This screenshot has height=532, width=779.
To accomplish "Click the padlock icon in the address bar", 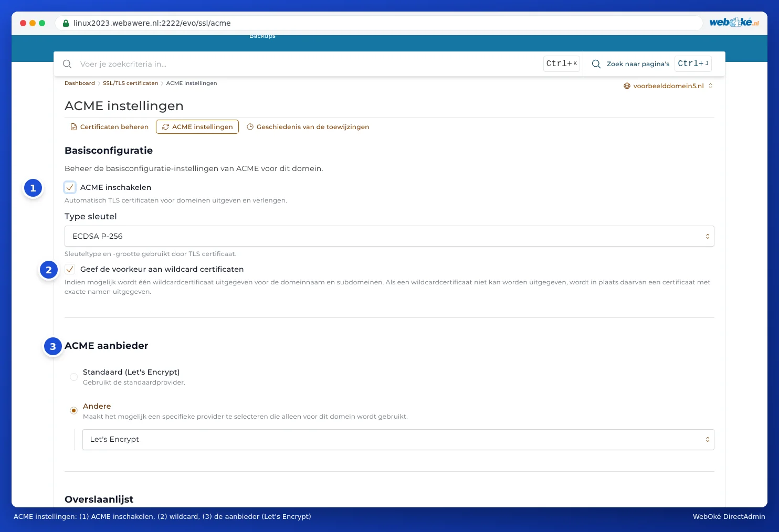I will point(66,23).
